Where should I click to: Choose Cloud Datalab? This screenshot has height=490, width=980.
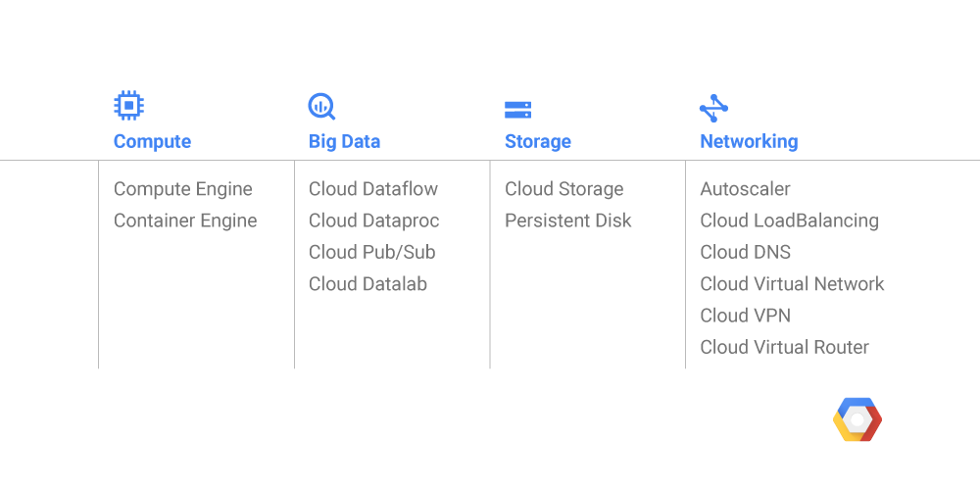(368, 284)
